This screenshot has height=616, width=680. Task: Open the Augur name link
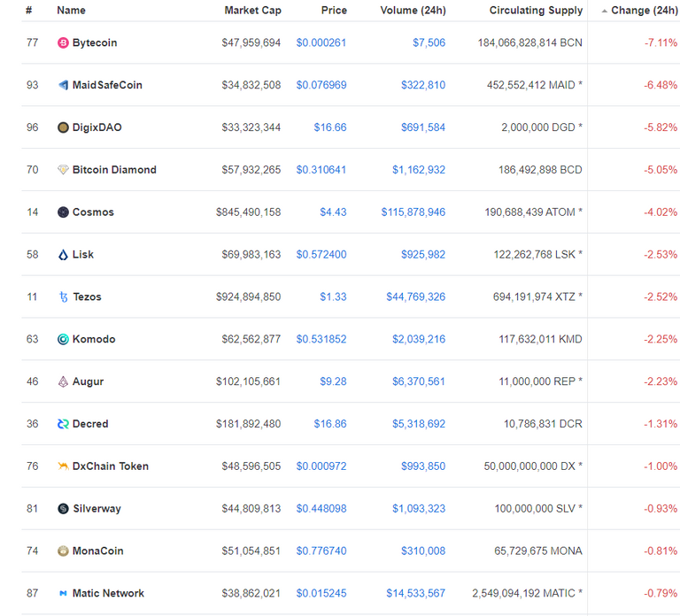pyautogui.click(x=88, y=381)
